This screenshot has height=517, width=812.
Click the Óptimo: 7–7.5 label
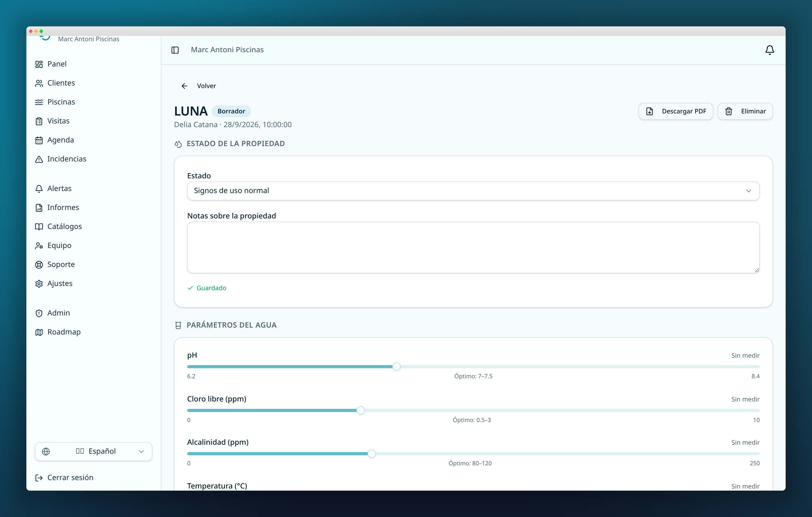(x=473, y=376)
